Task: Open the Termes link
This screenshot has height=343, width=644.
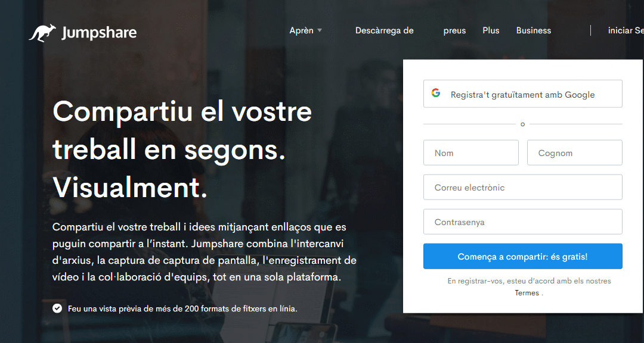Action: coord(527,292)
